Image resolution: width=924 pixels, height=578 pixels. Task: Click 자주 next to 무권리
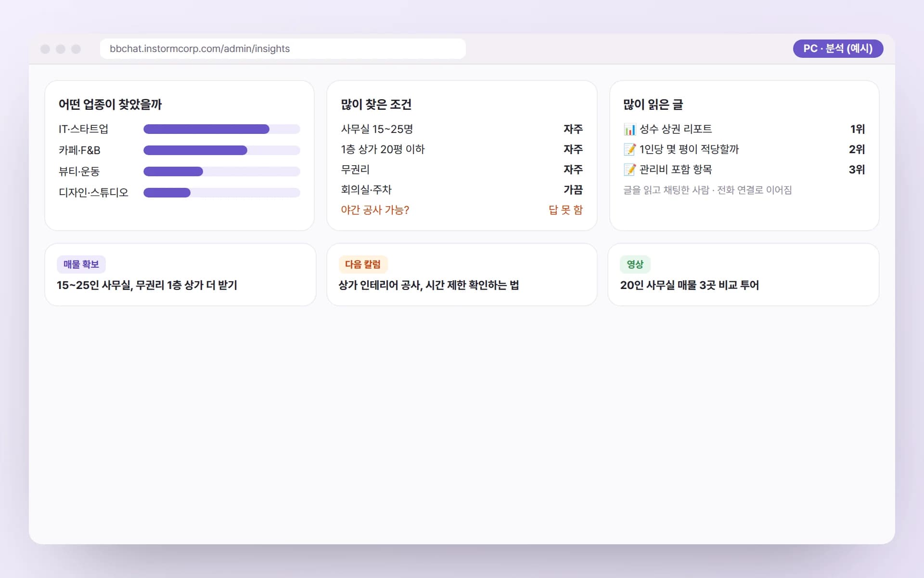point(573,170)
